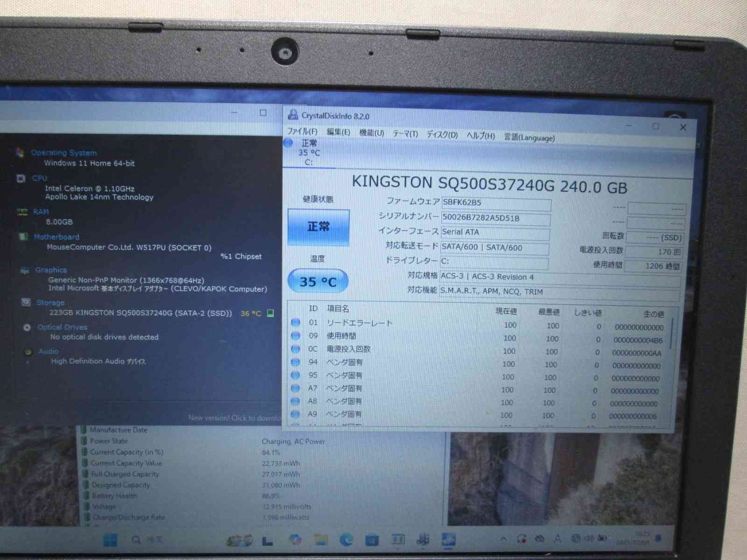Open the ファイル(F) menu
Viewport: 747px width, 560px height.
[302, 132]
